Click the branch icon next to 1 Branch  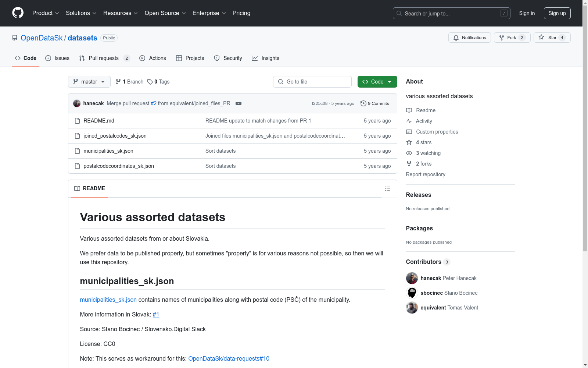click(x=118, y=82)
